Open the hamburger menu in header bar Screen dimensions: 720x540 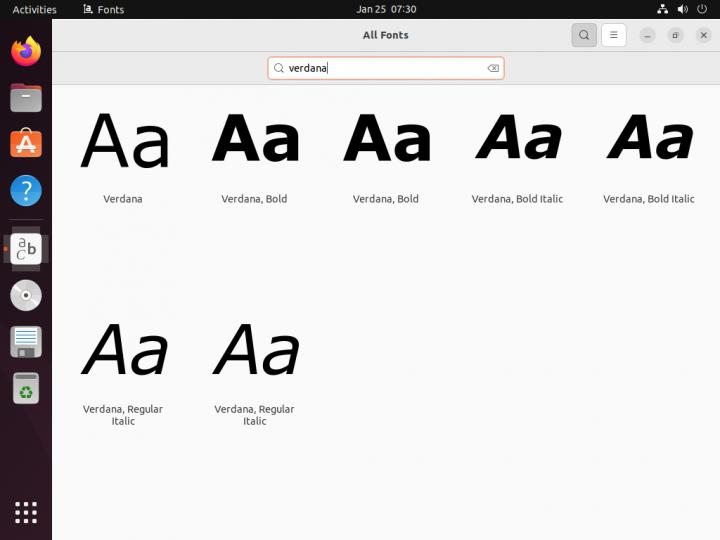tap(613, 35)
